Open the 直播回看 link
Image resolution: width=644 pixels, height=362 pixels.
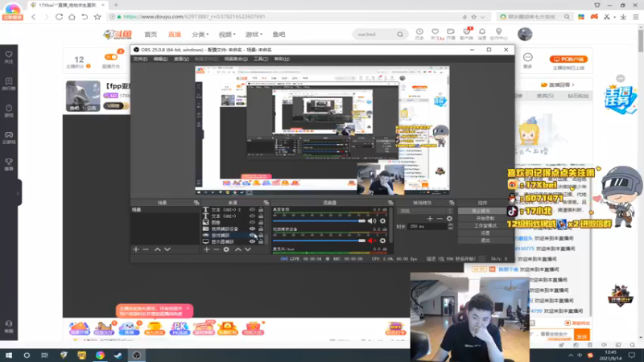pos(557,85)
